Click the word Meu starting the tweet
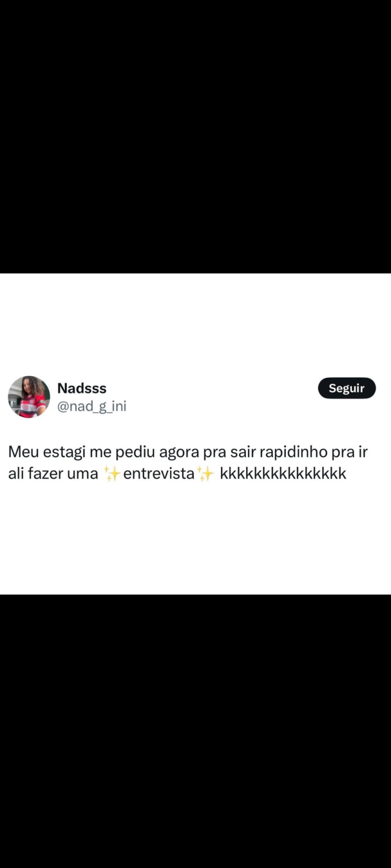Viewport: 391px width, 868px height. coord(24,452)
